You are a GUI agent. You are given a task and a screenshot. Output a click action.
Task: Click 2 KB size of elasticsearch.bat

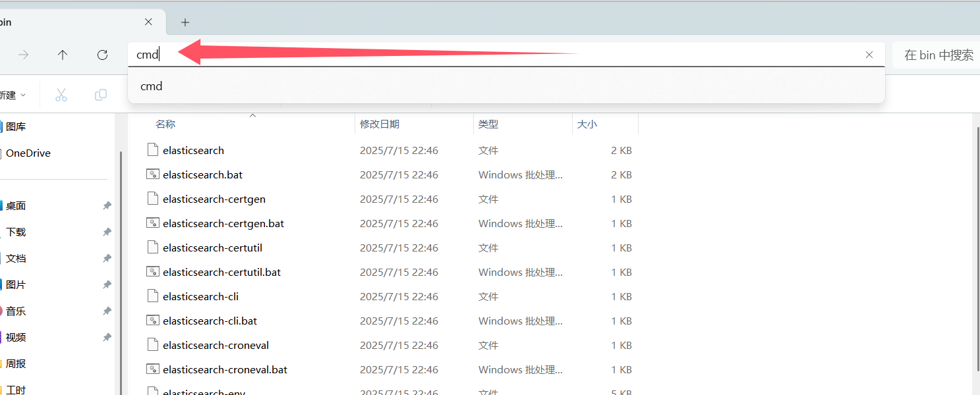[621, 175]
